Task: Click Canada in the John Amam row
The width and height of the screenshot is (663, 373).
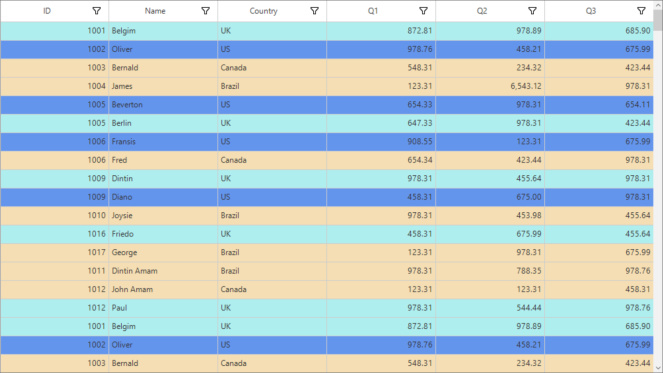Action: coord(233,289)
